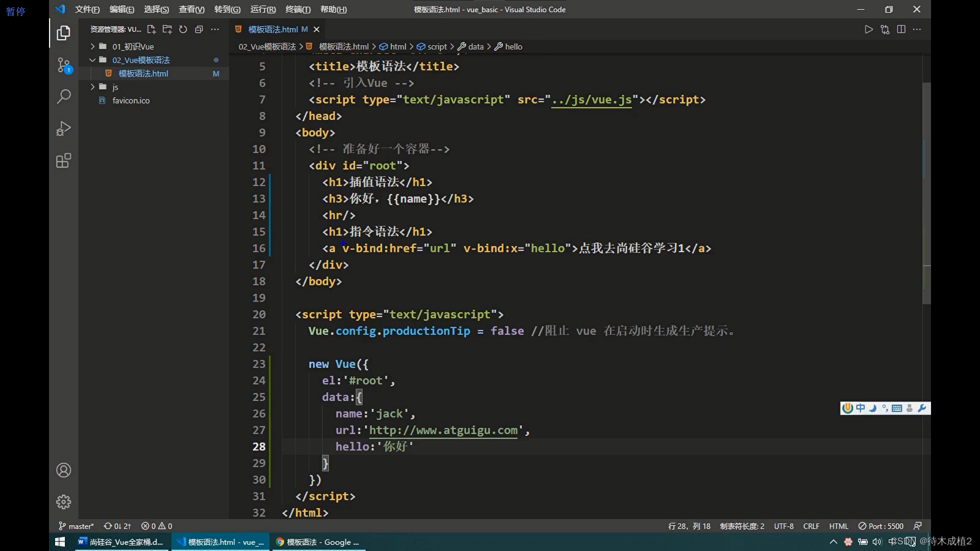
Task: Open IME soft keyboard icon
Action: coord(897,408)
